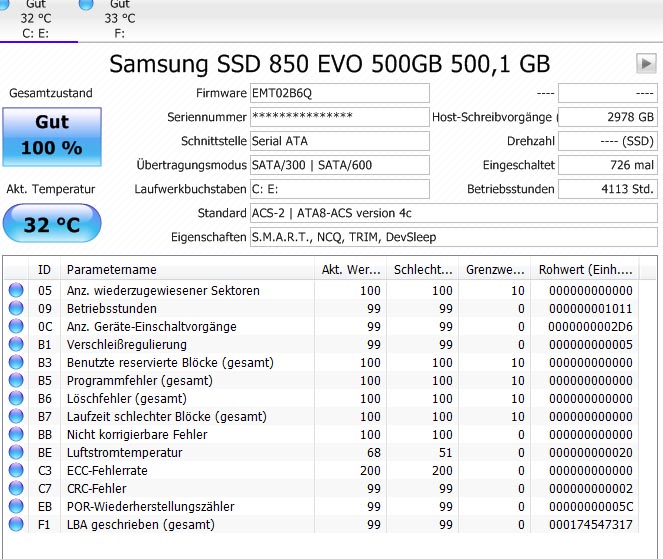
Task: Sort by the Rohwert column header
Action: click(x=585, y=270)
